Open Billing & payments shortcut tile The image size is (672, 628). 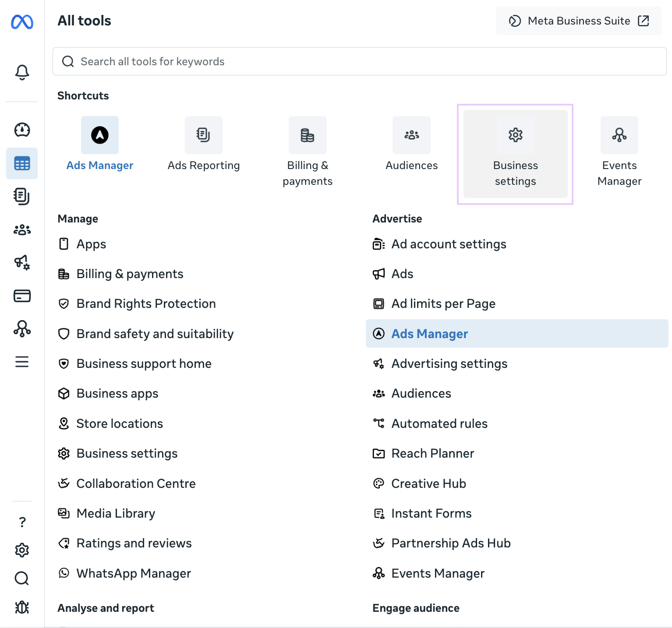308,152
